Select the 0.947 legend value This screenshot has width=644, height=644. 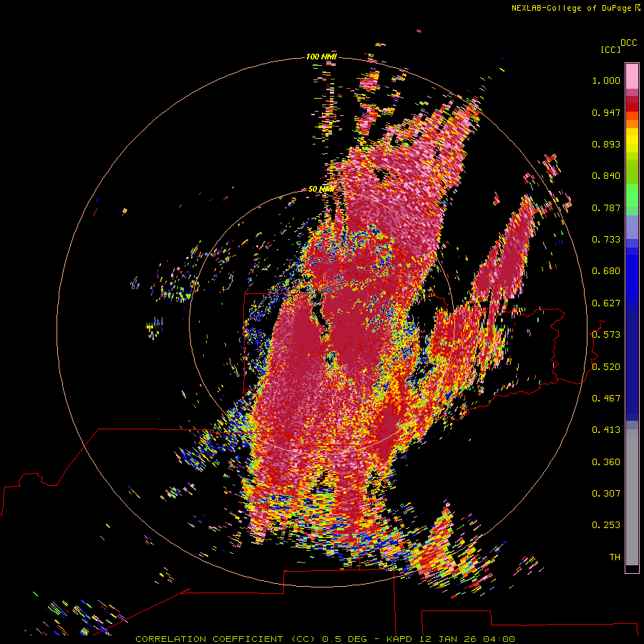[x=606, y=112]
